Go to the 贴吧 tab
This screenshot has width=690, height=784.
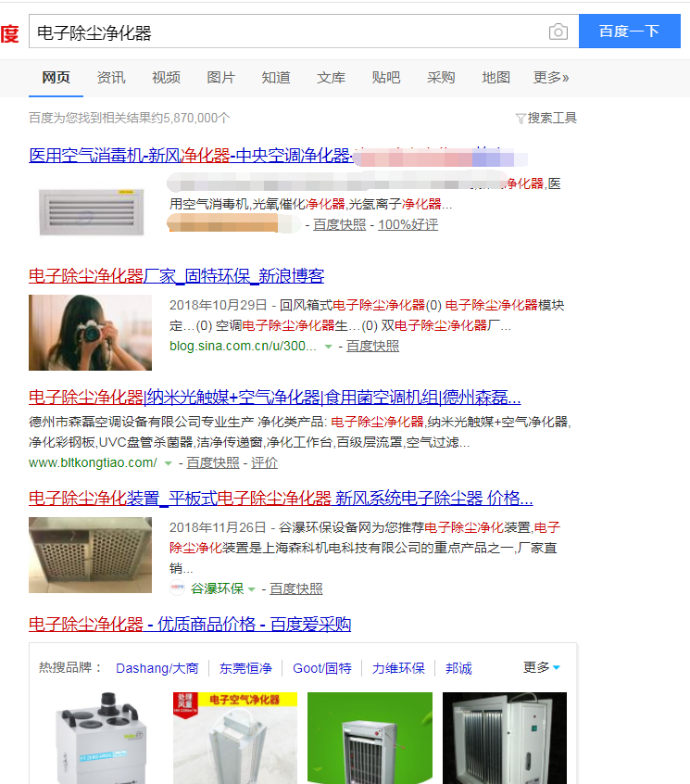coord(385,78)
